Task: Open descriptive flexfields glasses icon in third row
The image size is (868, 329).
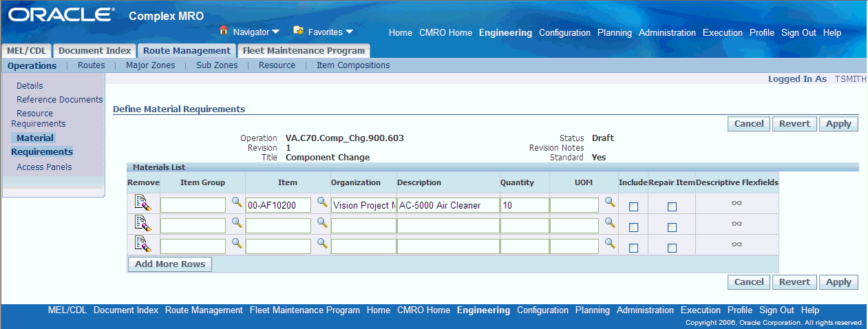Action: click(x=737, y=244)
